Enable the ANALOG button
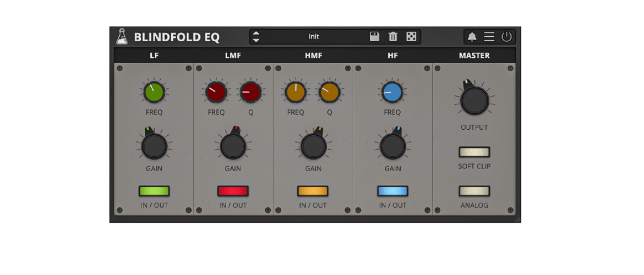This screenshot has width=644, height=275. click(x=474, y=191)
